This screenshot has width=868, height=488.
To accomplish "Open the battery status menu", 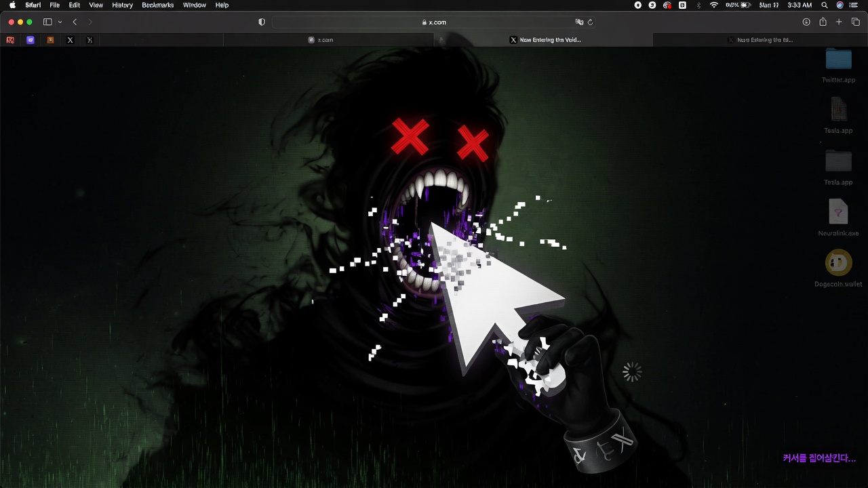I will click(738, 5).
